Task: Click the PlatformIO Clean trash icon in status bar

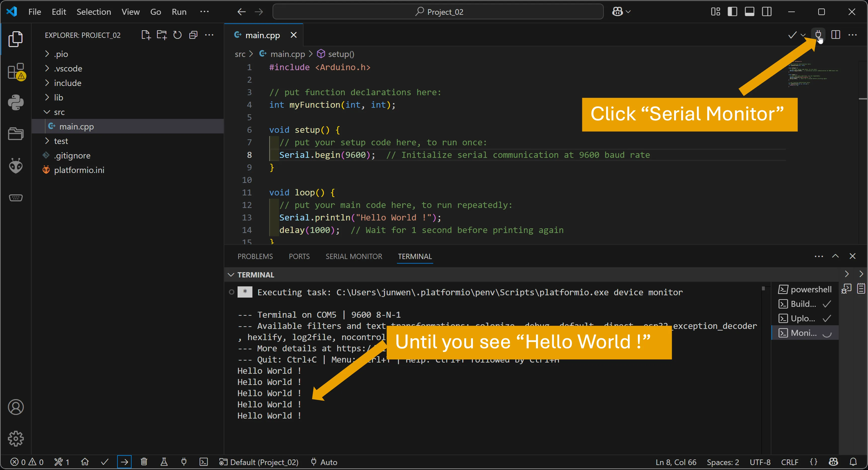Action: click(x=144, y=462)
